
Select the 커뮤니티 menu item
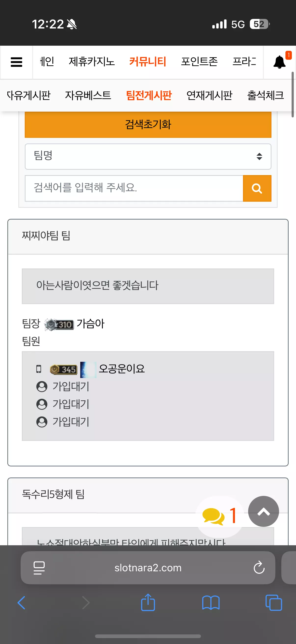tap(148, 61)
